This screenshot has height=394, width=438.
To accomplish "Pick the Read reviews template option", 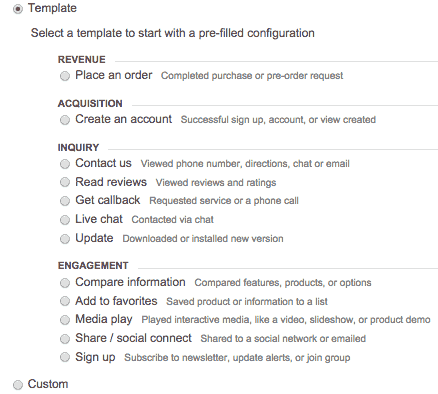I will [x=65, y=182].
